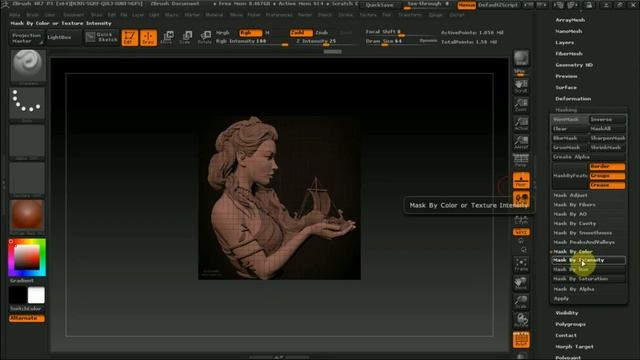The width and height of the screenshot is (640, 360).
Task: Toggle the Crease option for MaskByFeature
Action: pos(607,185)
